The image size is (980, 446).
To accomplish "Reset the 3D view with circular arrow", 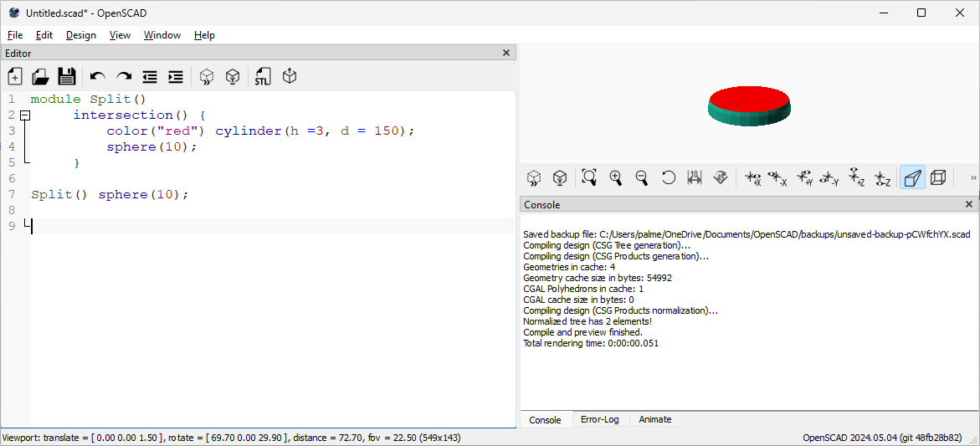I will click(x=669, y=177).
